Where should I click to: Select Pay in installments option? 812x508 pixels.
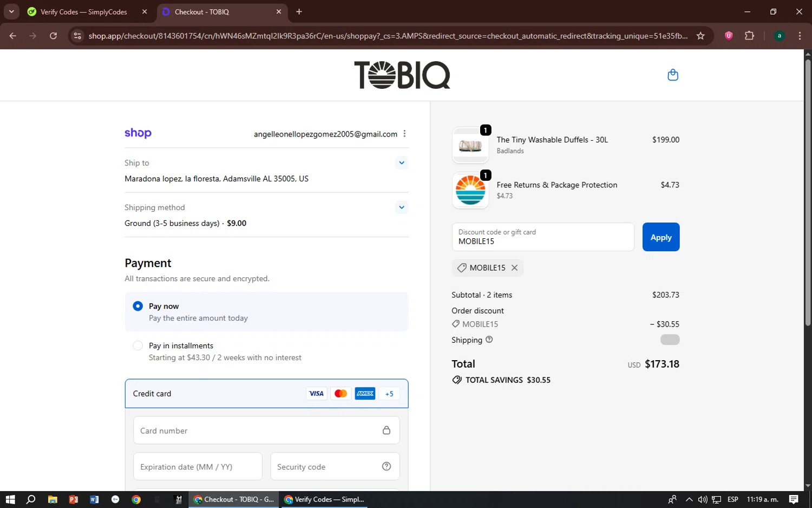137,346
